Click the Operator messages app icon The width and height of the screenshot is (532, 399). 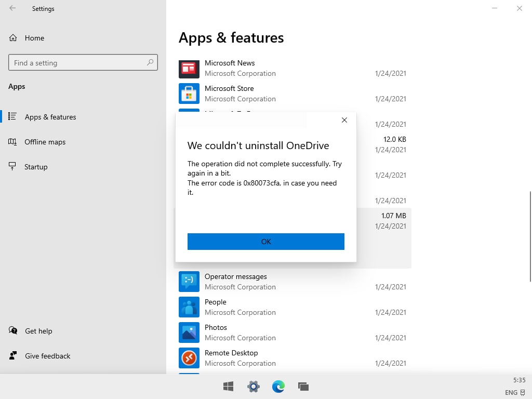189,282
